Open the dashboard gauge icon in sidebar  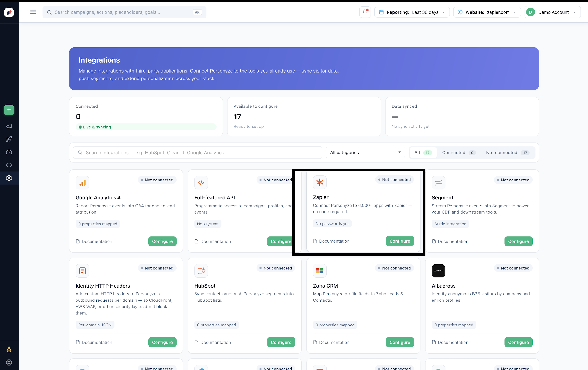click(x=9, y=152)
